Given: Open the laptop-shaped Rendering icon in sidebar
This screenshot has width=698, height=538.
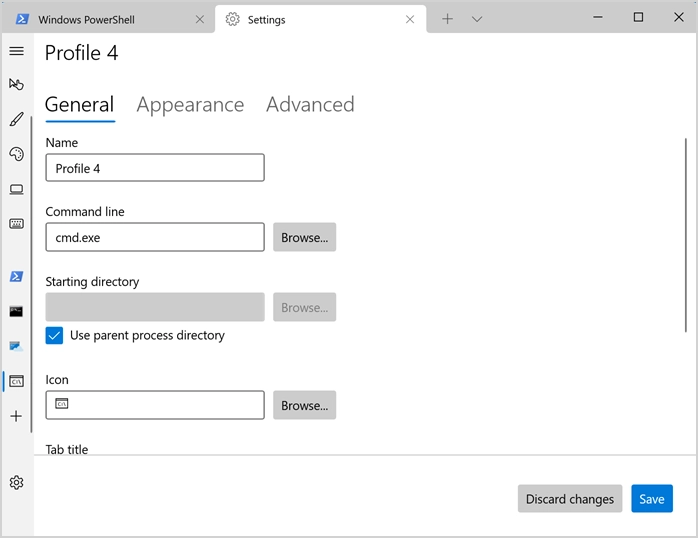Looking at the screenshot, I should 16,189.
